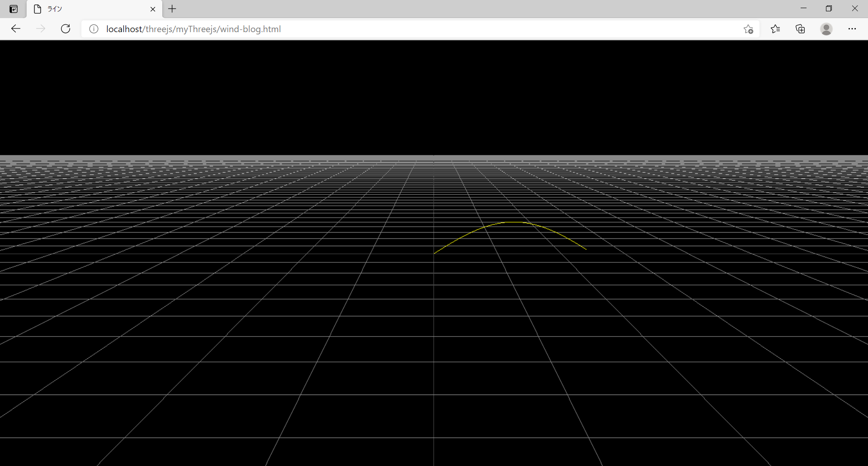Open the tab actions menu icon
The image size is (868, 466).
point(14,9)
